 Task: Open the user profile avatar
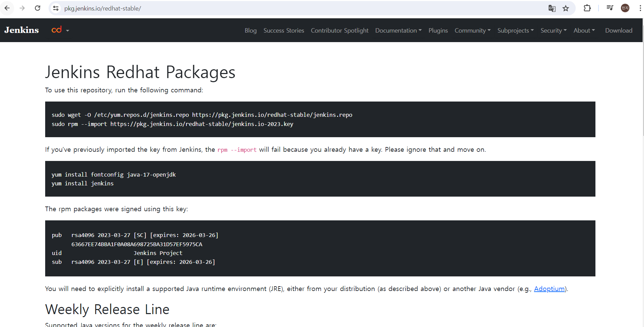pos(625,8)
